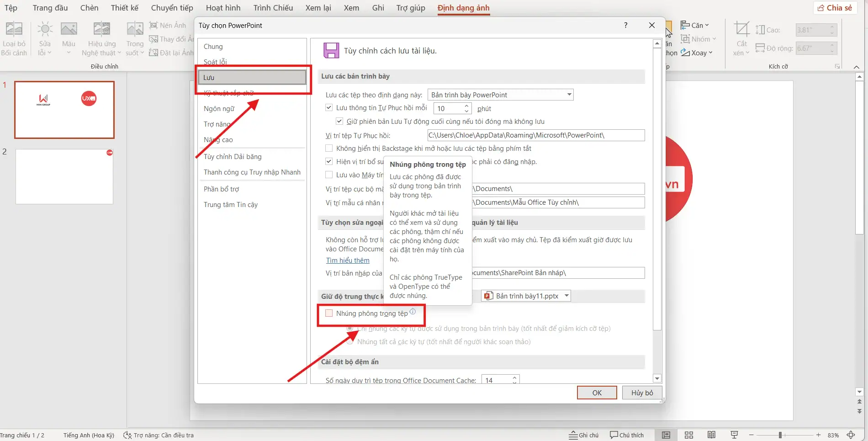This screenshot has width=868, height=441.
Task: Open the Corrections (Sửa lỗi) icon
Action: coord(45,30)
